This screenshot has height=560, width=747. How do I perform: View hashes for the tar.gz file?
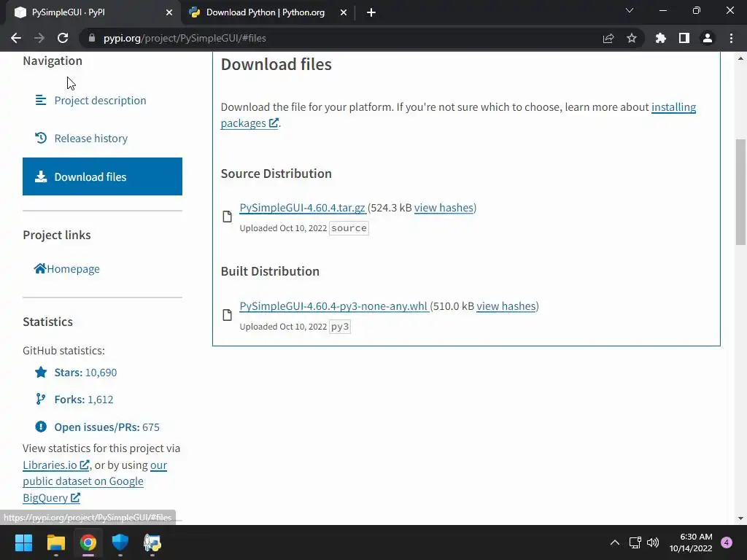444,208
